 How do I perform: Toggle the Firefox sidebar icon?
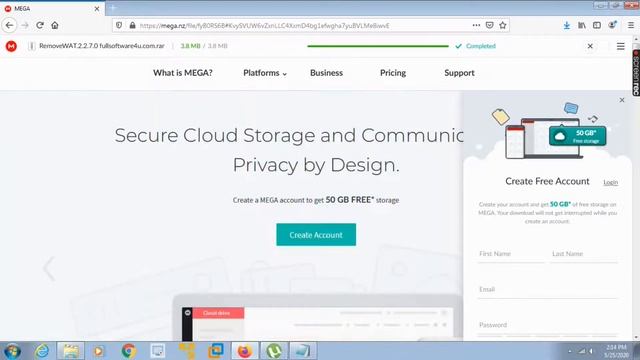pyautogui.click(x=597, y=25)
